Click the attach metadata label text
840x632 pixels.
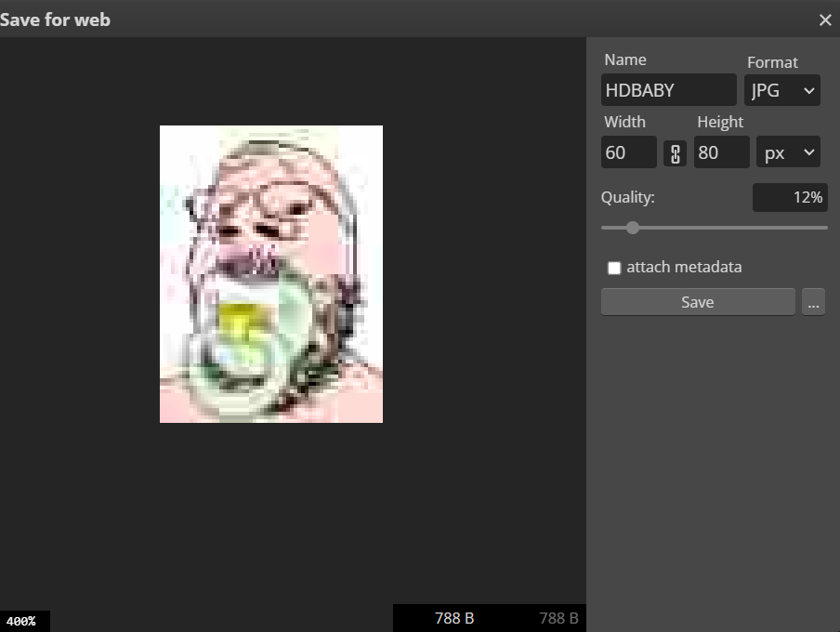coord(684,267)
